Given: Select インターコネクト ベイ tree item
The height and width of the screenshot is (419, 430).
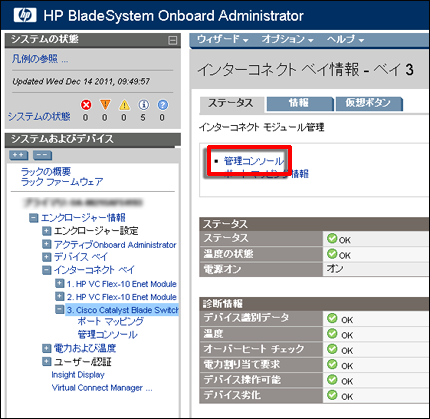Looking at the screenshot, I should [94, 270].
